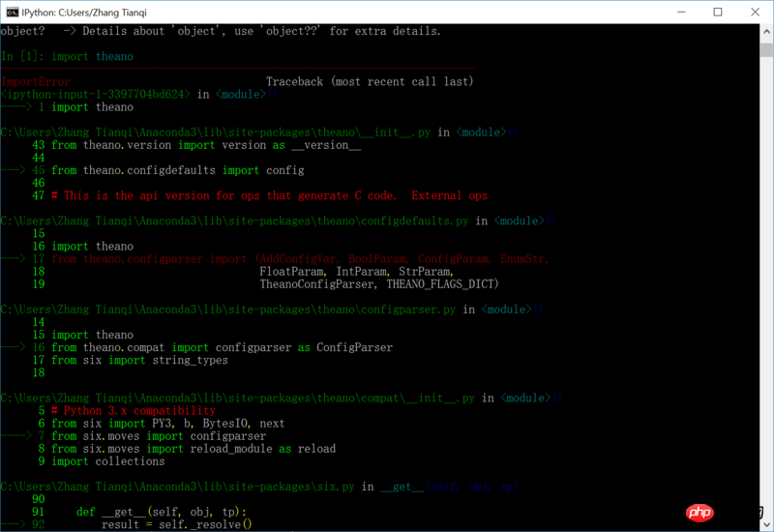Image resolution: width=774 pixels, height=532 pixels.
Task: Click the title text 'IPython: C:Users/Zhang Tianqi'
Action: point(92,12)
